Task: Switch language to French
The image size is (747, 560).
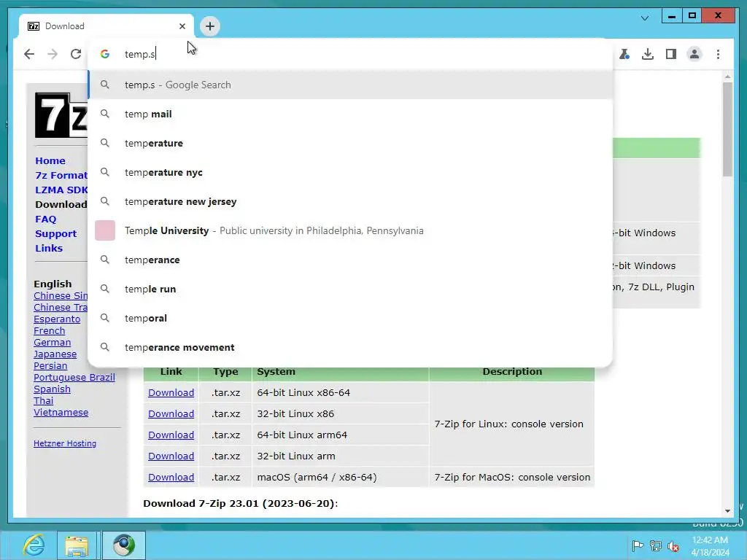Action: (49, 331)
